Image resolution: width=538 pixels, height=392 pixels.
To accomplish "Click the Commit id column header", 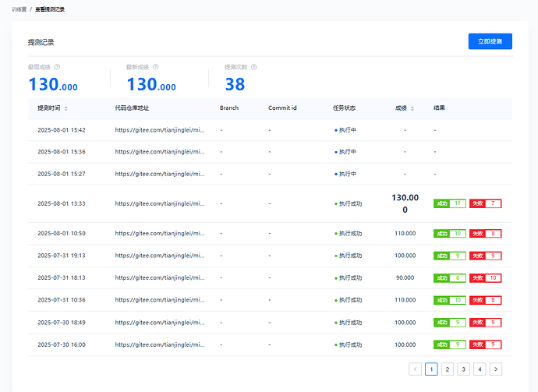I will coord(282,108).
